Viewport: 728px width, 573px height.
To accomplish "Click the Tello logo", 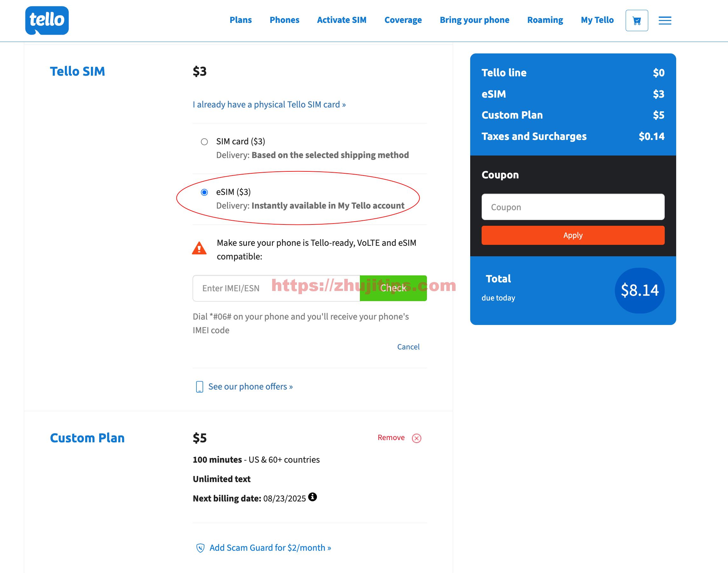I will coord(47,20).
